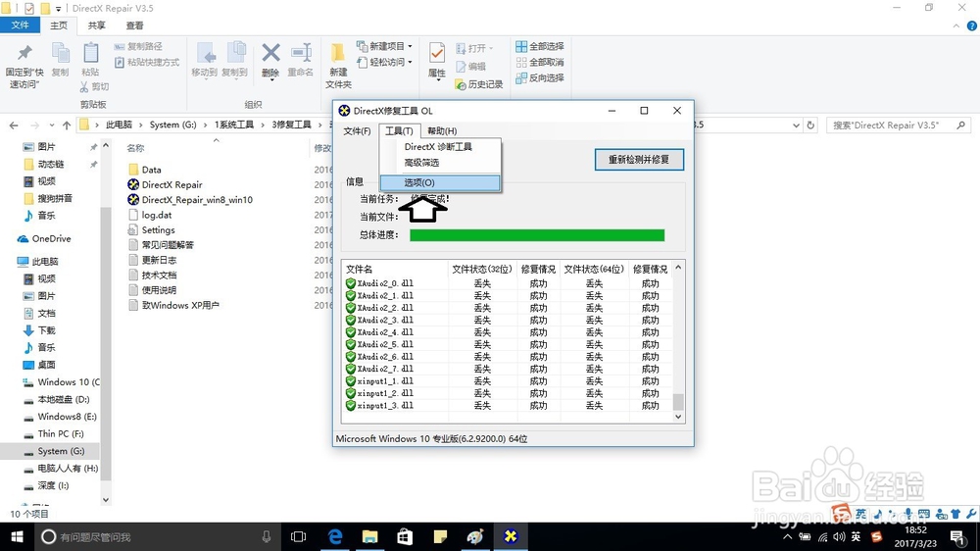980x551 pixels.
Task: Click the Explorer help question mark icon
Action: pos(972,25)
